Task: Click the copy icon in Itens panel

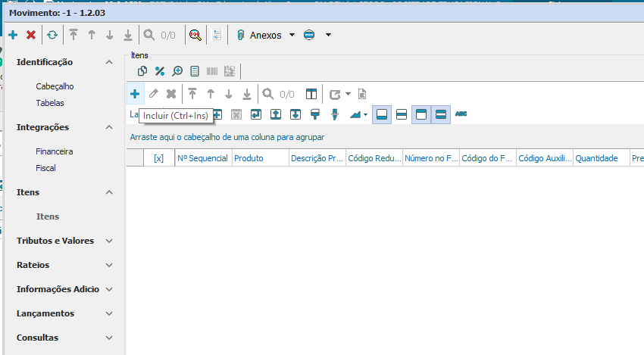Action: tap(142, 71)
